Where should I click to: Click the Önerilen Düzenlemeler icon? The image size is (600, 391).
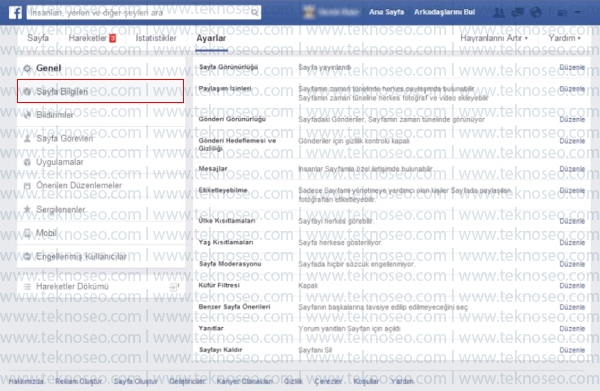coord(27,186)
